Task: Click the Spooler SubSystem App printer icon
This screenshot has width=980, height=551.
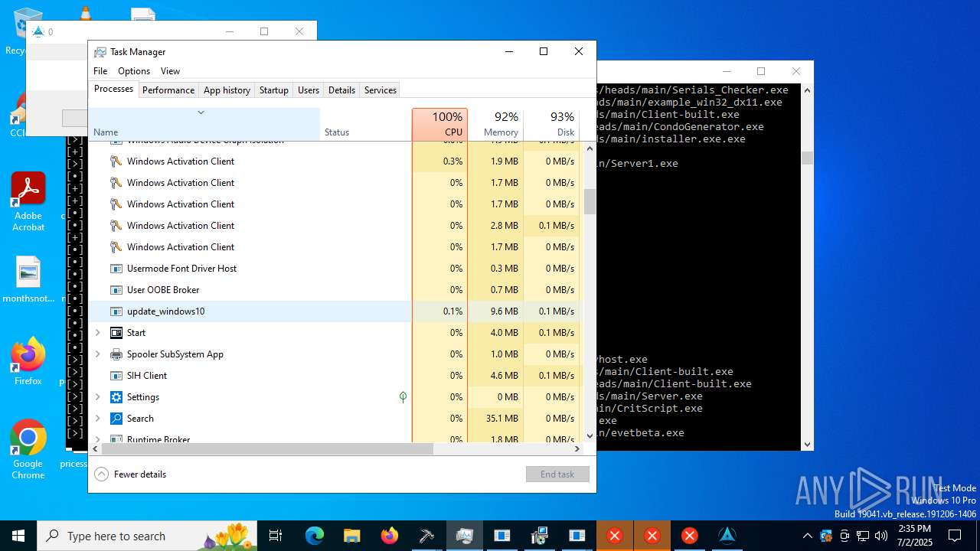Action: (116, 354)
